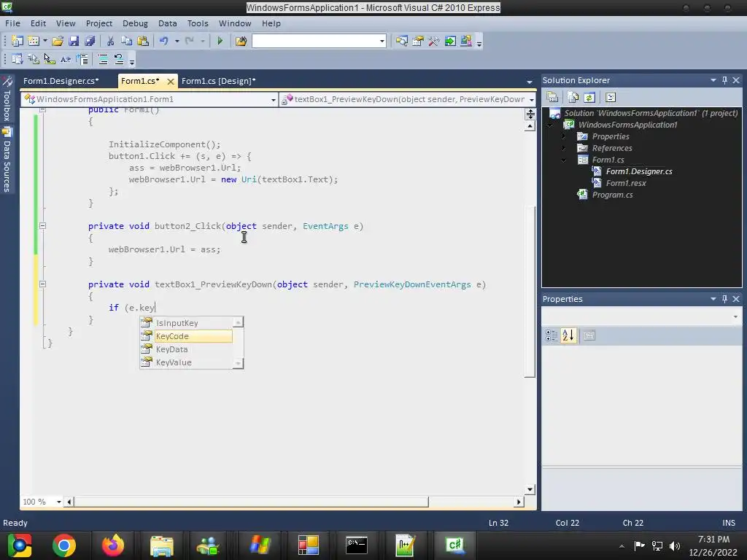Image resolution: width=747 pixels, height=560 pixels.
Task: Close the Form1.cs* tab
Action: click(170, 82)
